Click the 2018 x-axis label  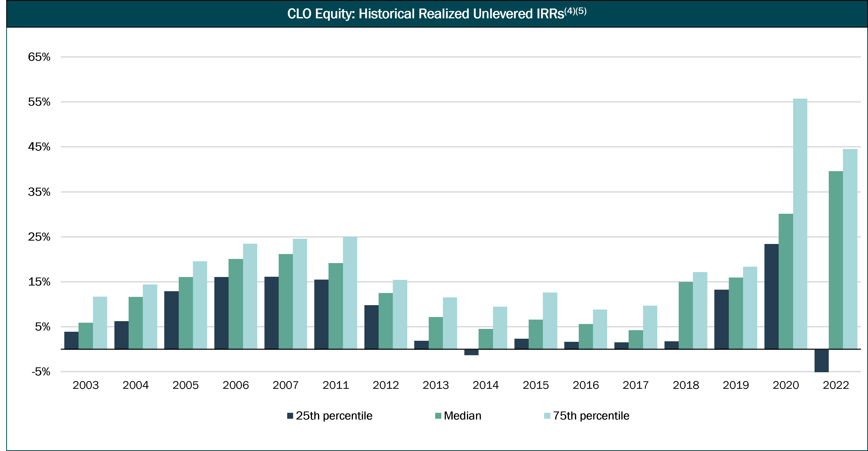point(686,385)
